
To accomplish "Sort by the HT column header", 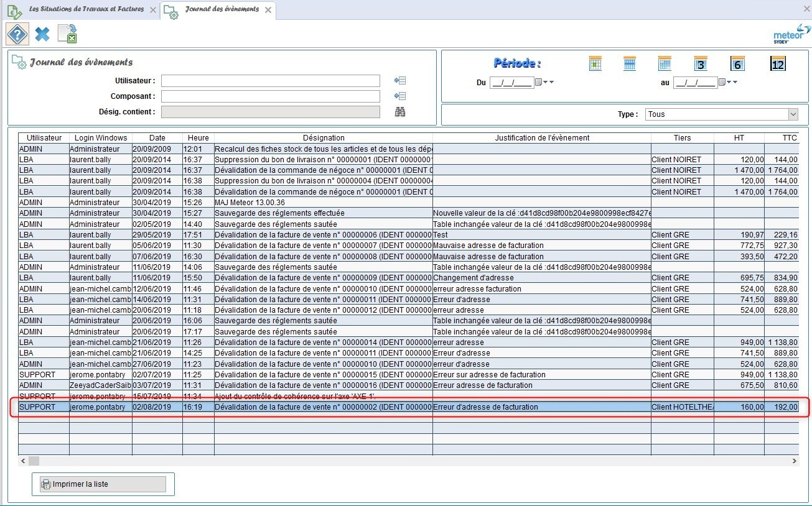I will click(x=739, y=138).
